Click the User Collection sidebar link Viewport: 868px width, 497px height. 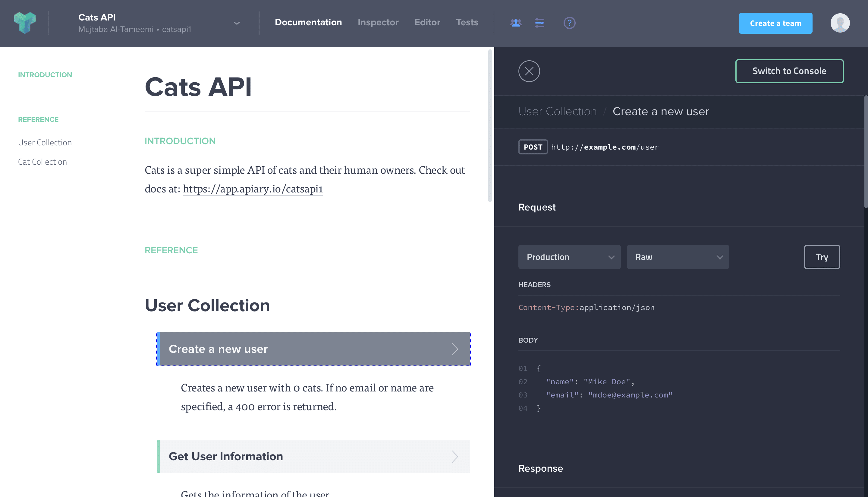coord(45,142)
